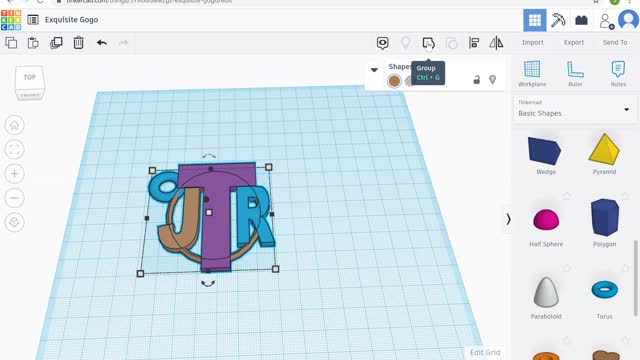Viewport: 640px width, 360px height.
Task: Click Send To button
Action: click(x=615, y=42)
